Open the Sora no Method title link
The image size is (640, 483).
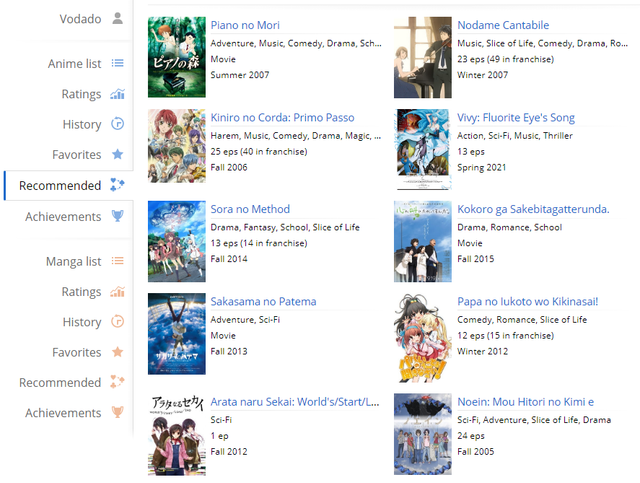[250, 209]
